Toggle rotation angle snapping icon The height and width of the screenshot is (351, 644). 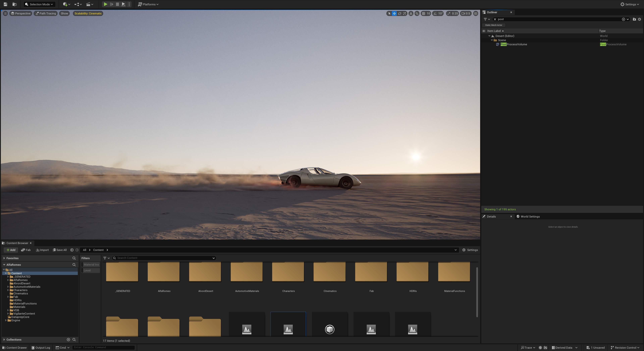click(x=435, y=13)
